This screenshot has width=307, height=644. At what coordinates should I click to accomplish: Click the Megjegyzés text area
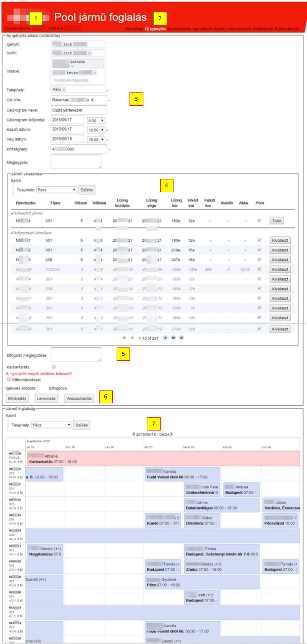coord(76,162)
